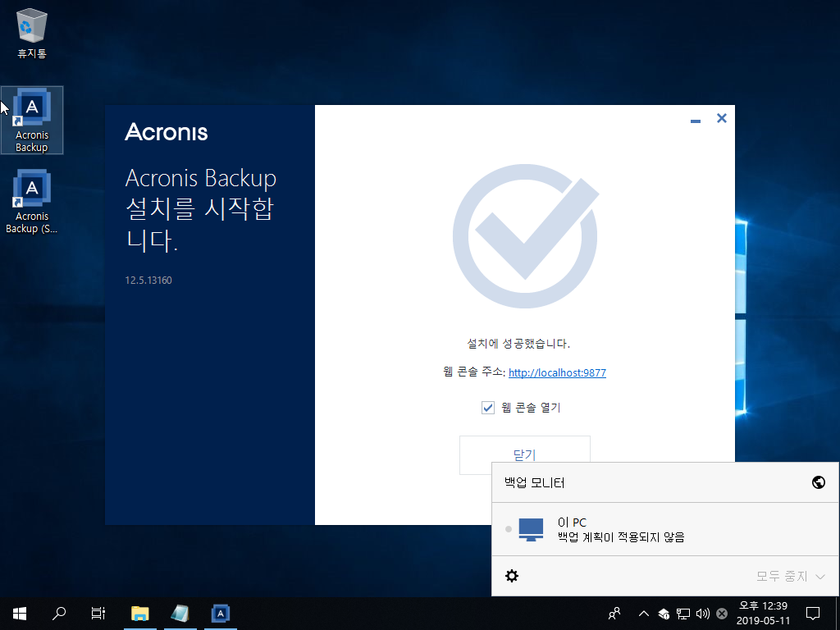Minimize the Acronis installer window

tap(696, 121)
